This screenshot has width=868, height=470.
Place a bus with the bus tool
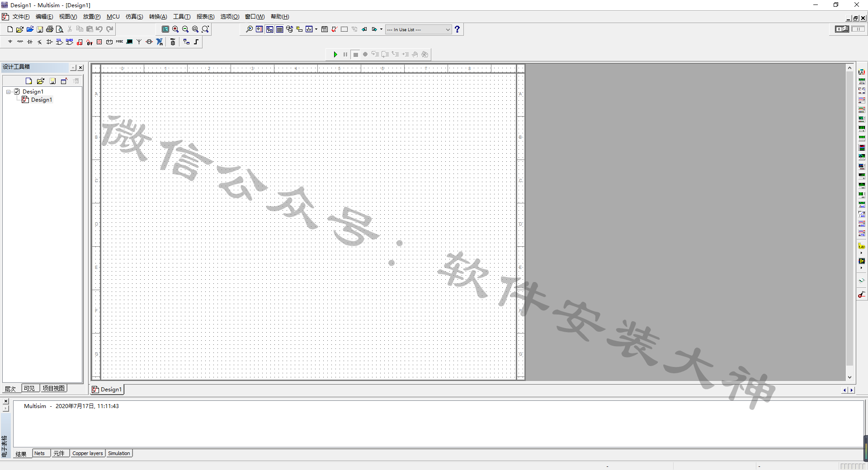click(x=196, y=42)
